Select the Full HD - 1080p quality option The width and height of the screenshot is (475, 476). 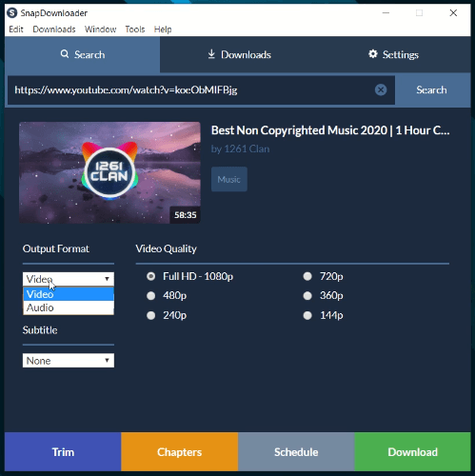(x=151, y=276)
